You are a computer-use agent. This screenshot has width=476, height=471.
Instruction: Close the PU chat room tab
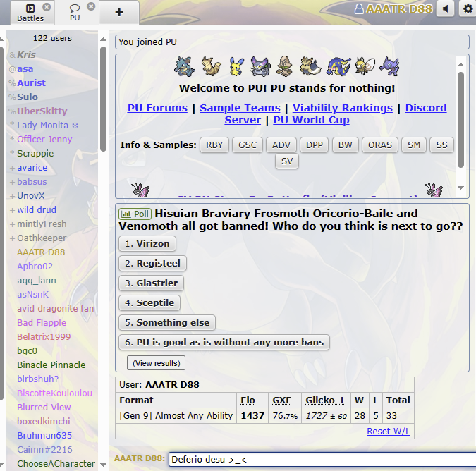91,6
